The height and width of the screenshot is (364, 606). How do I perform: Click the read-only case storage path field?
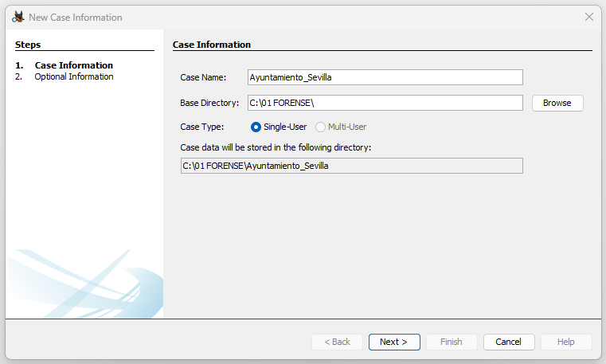click(352, 166)
